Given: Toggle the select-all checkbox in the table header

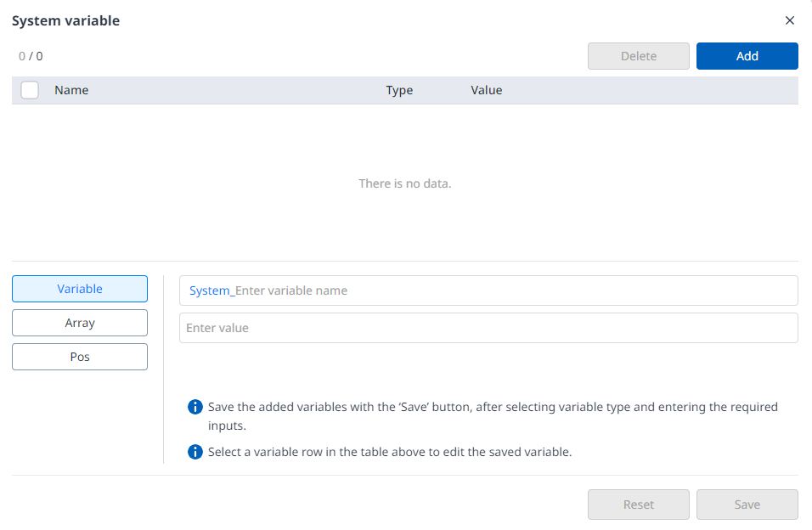Looking at the screenshot, I should [x=30, y=90].
